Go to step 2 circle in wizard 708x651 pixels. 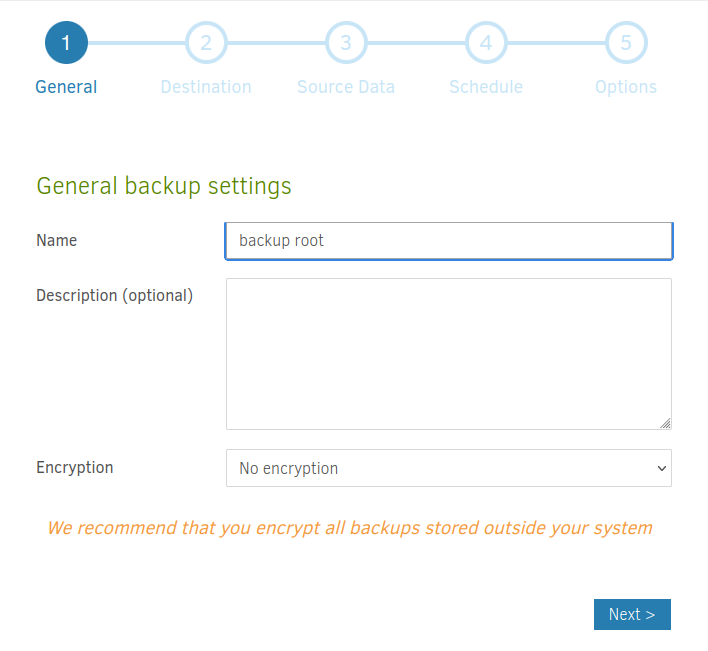[x=206, y=43]
